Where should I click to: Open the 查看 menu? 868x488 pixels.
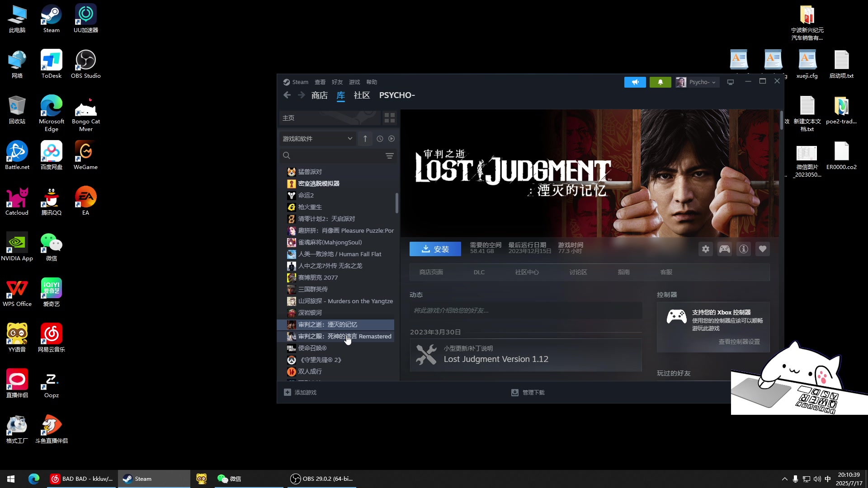(x=320, y=82)
